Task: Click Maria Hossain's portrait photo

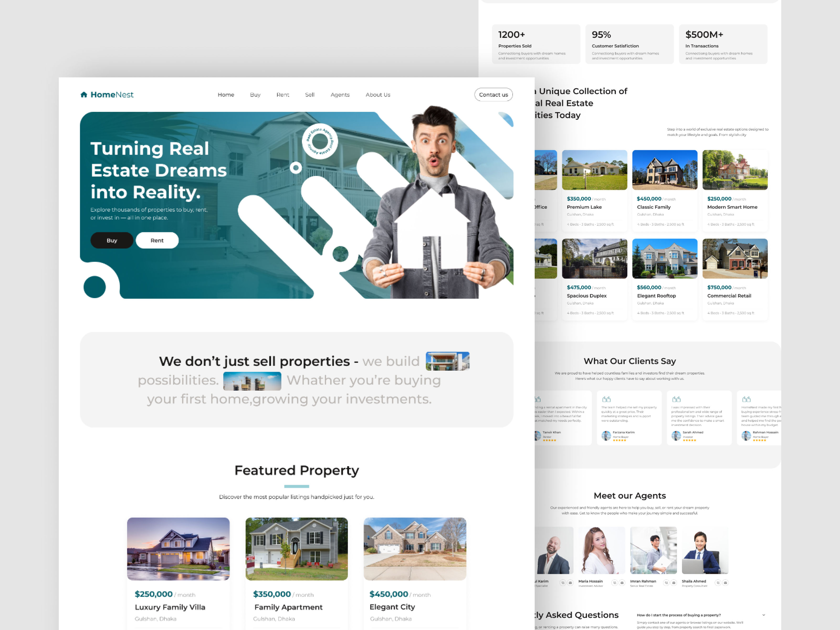Action: [602, 550]
